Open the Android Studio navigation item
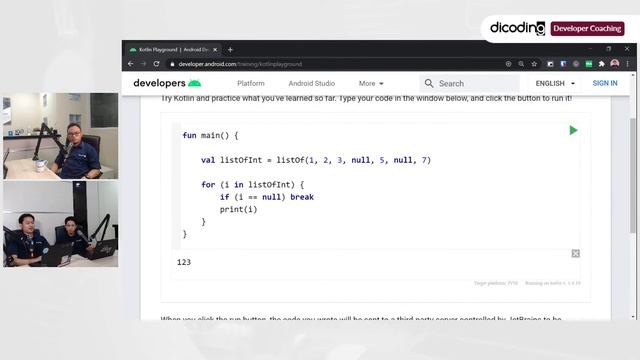 pos(311,83)
